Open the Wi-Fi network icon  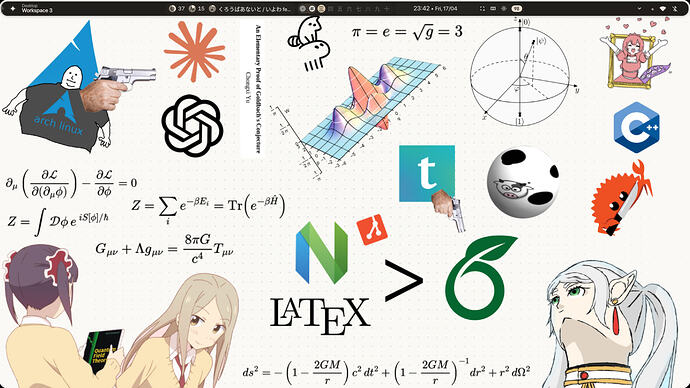coord(664,8)
